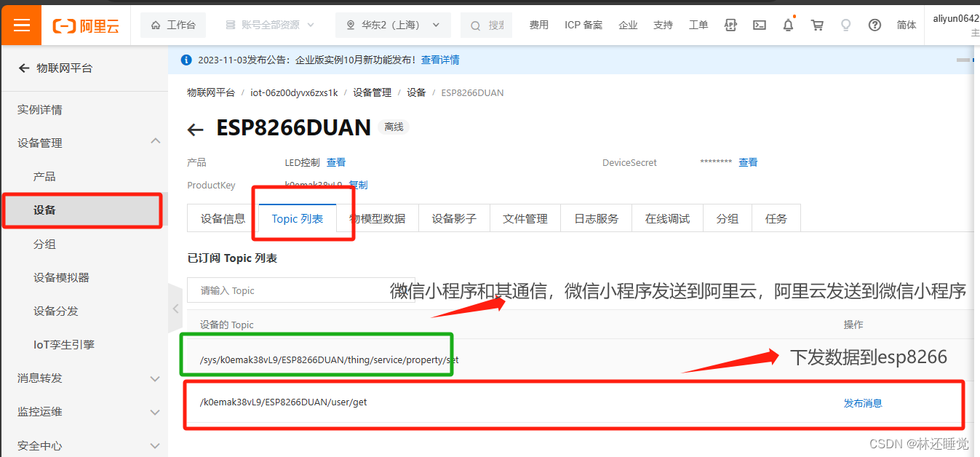Open ICP 备案 menu
Screen dimensions: 980x457
pyautogui.click(x=583, y=25)
